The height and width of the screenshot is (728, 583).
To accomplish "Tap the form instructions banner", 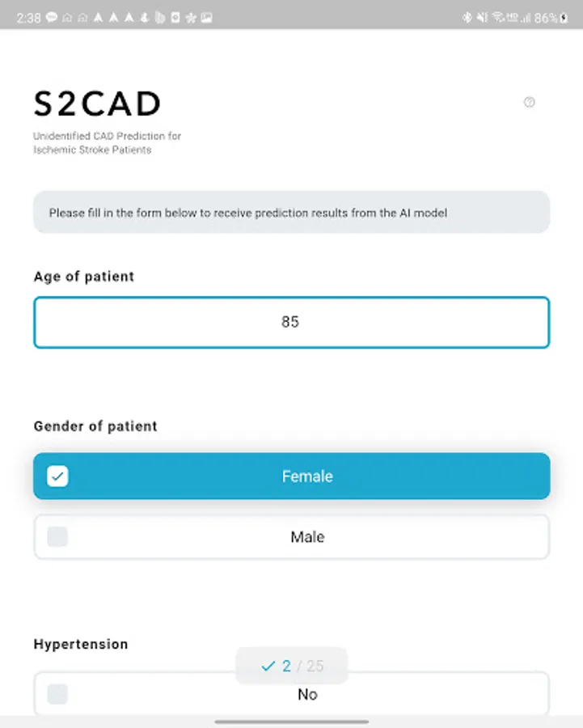I will pyautogui.click(x=291, y=213).
